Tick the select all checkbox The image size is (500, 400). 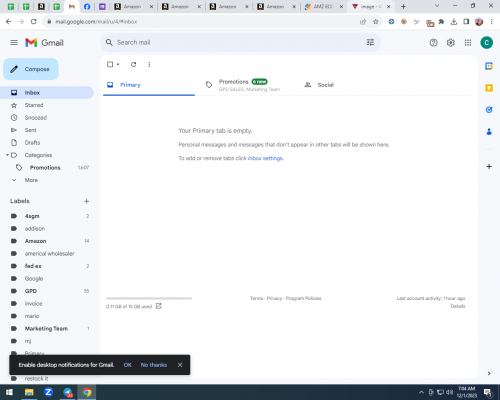point(110,64)
